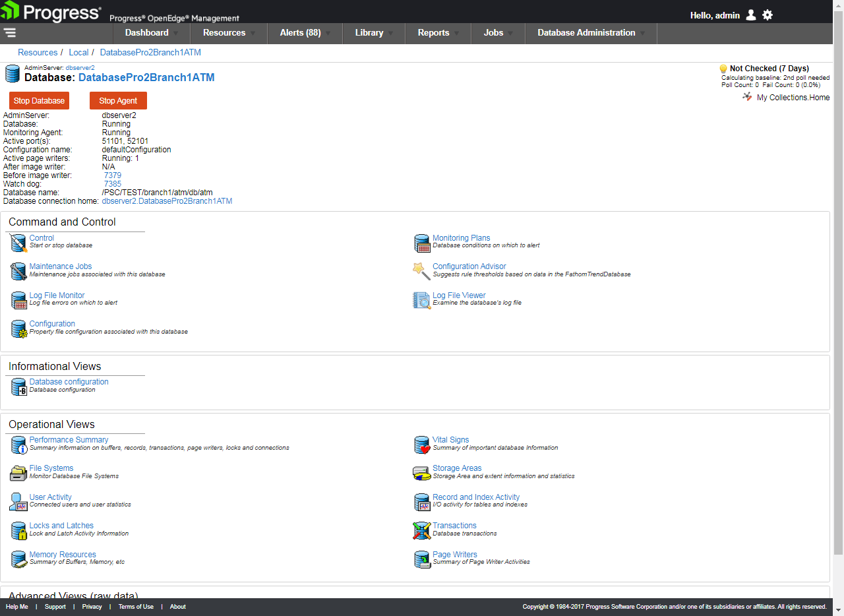Image resolution: width=844 pixels, height=616 pixels.
Task: Click the Stop Database button
Action: coord(39,100)
